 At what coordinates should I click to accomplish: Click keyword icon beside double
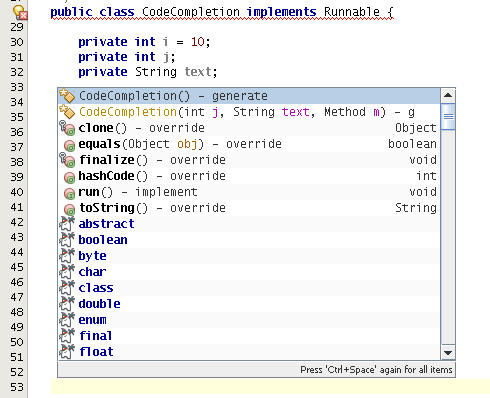click(x=67, y=304)
